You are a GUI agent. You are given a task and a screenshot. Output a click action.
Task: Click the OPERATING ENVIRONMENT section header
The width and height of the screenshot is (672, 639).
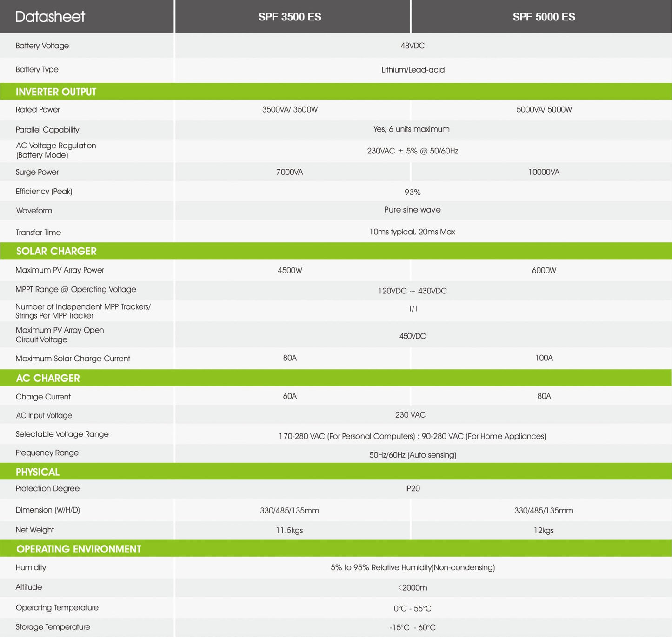click(79, 549)
